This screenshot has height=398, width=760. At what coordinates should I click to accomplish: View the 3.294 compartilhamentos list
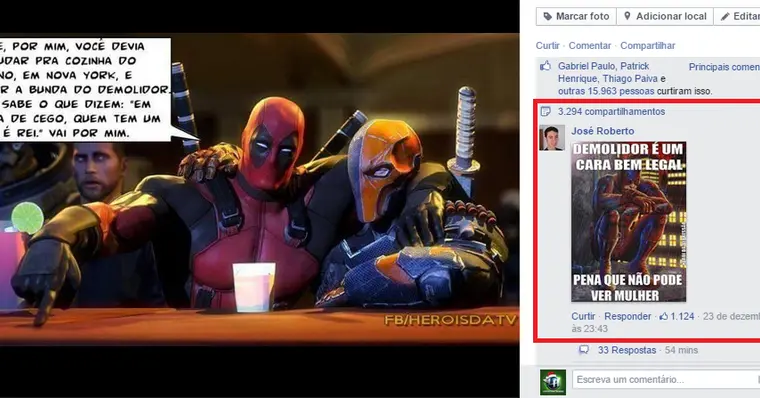click(611, 111)
